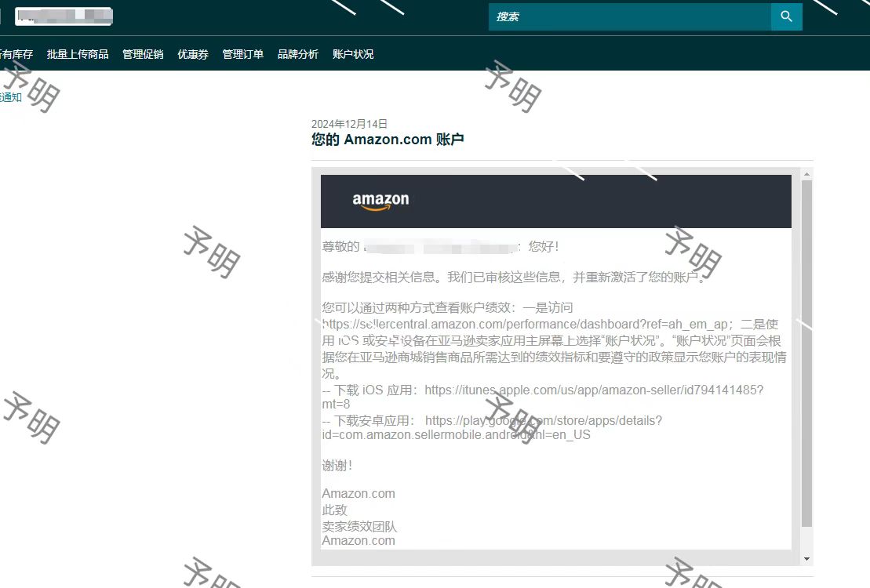Click the 通知 breadcrumb link
Viewport: 870px width, 588px height.
[x=10, y=98]
